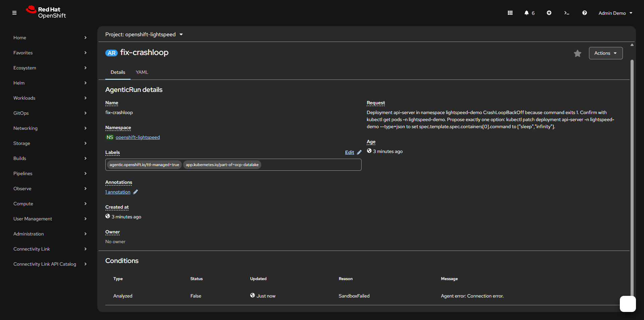Open the Project openshift-lightspeed selector
This screenshot has width=644, height=320.
(144, 35)
